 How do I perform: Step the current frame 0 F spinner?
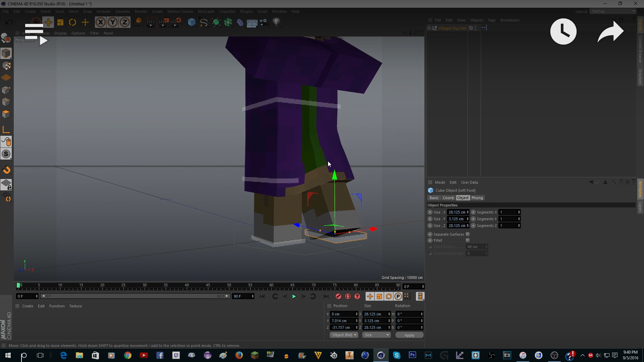tap(37, 296)
